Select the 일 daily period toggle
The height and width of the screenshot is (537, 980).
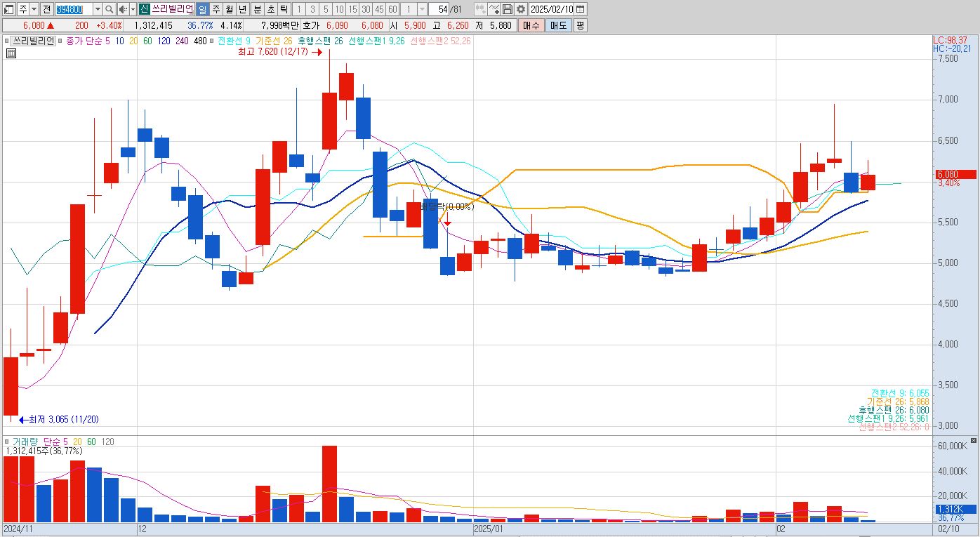point(202,9)
